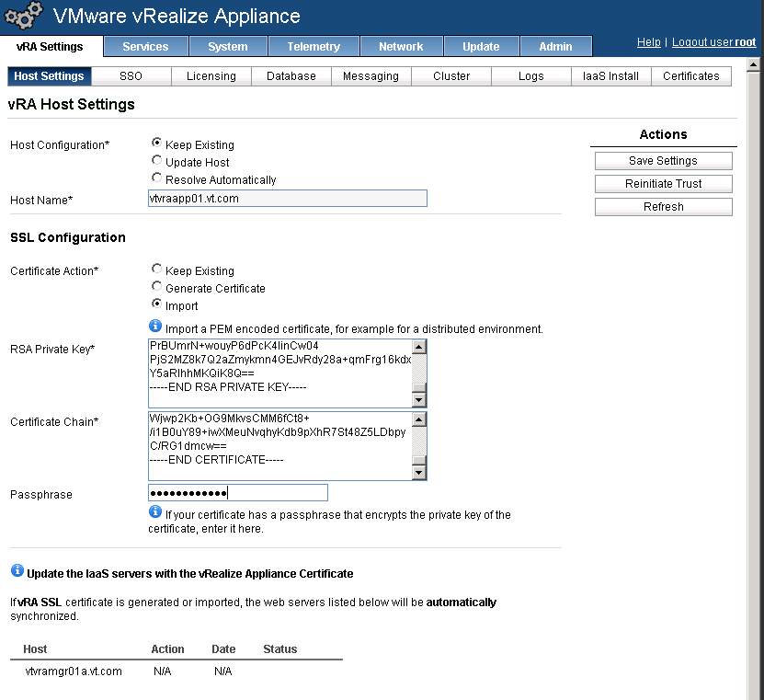Image resolution: width=764 pixels, height=700 pixels.
Task: Select Keep Existing for Host Configuration
Action: [156, 143]
